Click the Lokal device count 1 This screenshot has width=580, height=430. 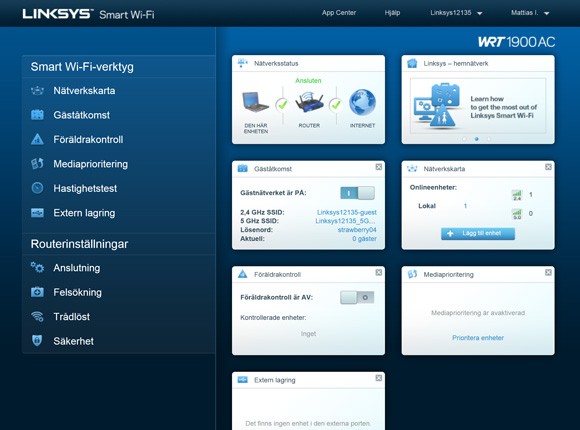point(465,206)
